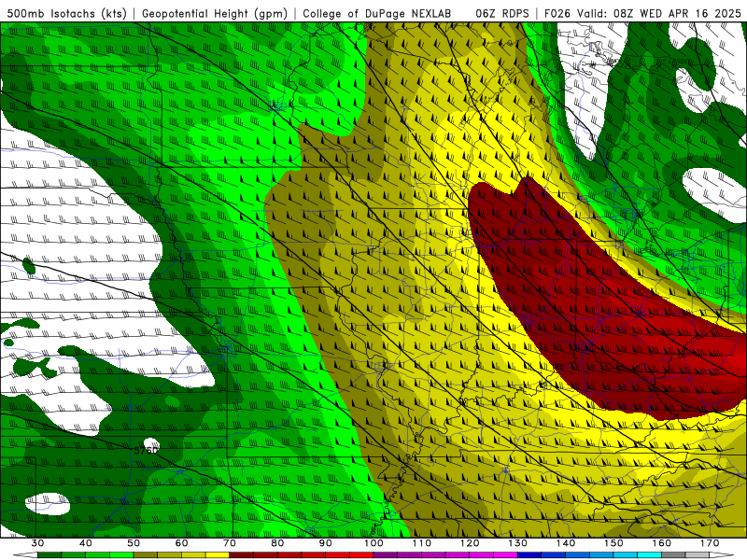
Task: Click the '110' value on the color scale
Action: click(x=422, y=543)
